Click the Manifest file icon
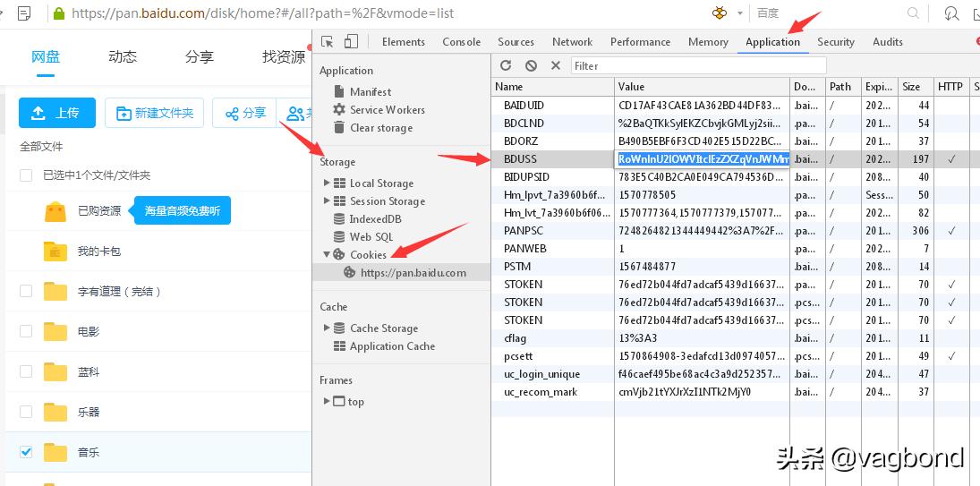 (339, 91)
